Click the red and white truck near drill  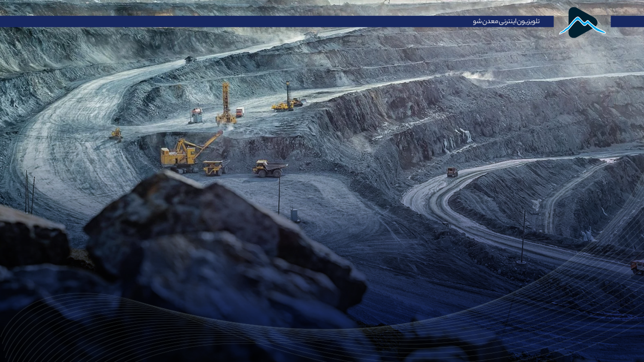tap(240, 112)
